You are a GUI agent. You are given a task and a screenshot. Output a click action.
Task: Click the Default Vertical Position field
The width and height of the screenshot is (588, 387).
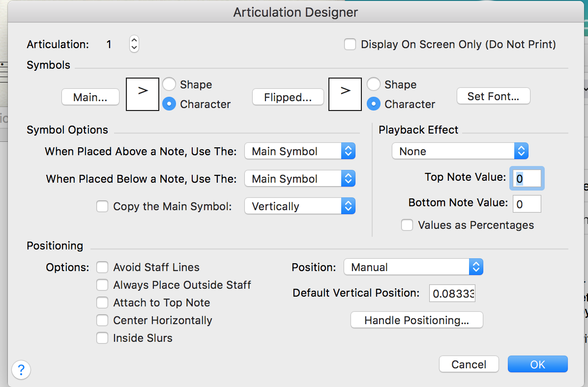[452, 294]
